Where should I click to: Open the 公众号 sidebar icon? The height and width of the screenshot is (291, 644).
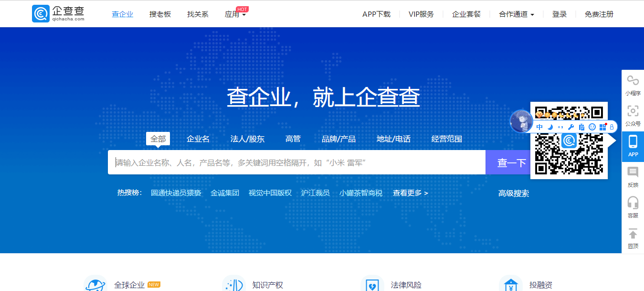[x=633, y=111]
